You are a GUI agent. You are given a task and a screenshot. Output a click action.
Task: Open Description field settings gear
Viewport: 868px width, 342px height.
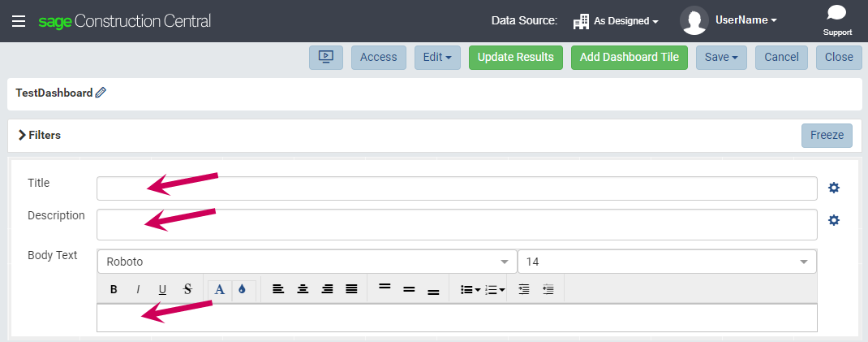pyautogui.click(x=833, y=220)
